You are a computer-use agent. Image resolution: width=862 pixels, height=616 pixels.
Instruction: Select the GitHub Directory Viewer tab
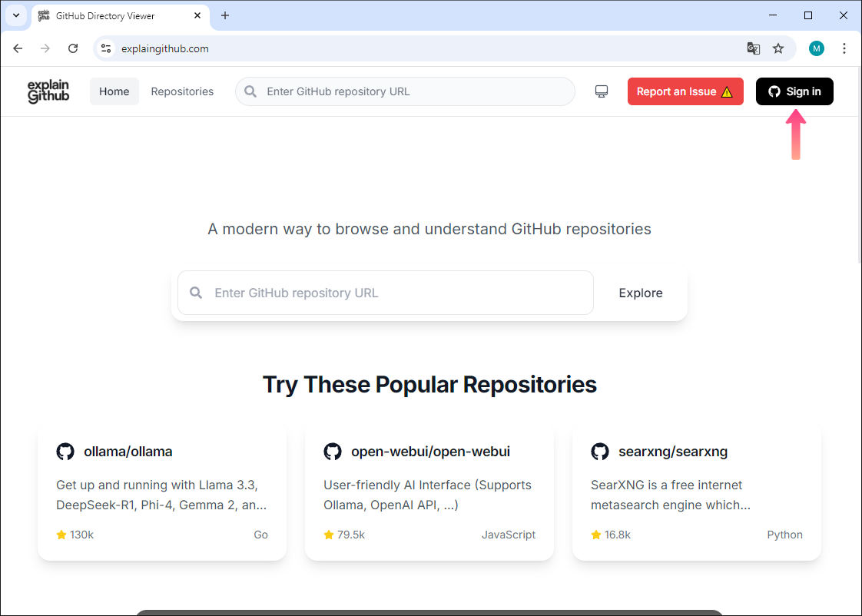121,16
